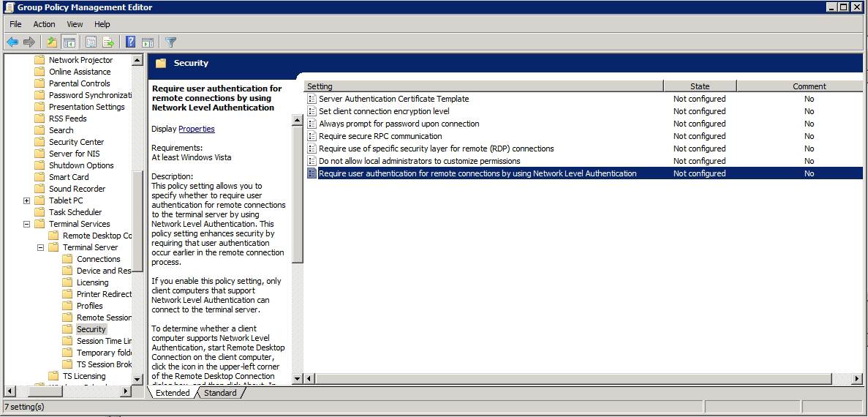Click the Export List toolbar icon
This screenshot has width=868, height=417.
click(x=108, y=42)
